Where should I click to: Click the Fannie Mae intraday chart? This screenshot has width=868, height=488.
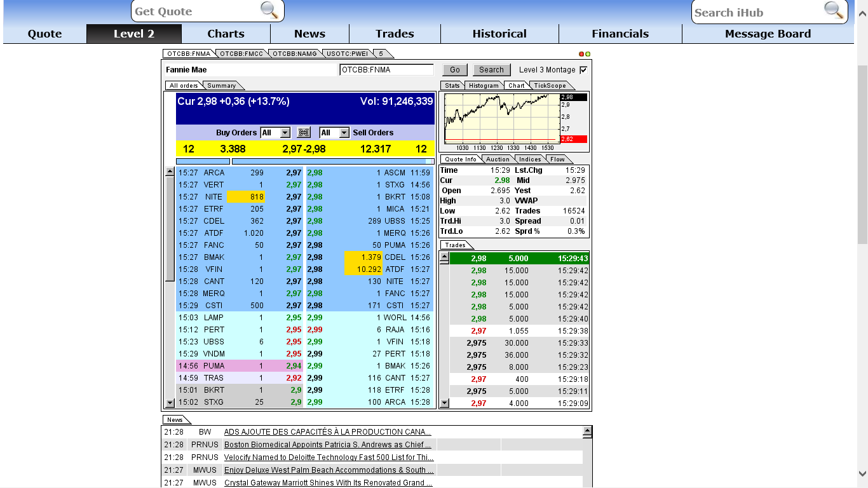point(502,118)
